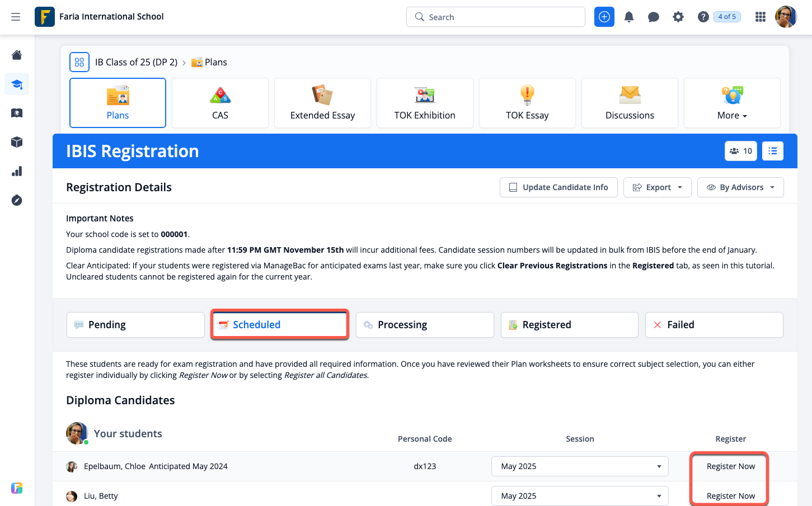Open the apps grid launcher icon

coord(760,17)
